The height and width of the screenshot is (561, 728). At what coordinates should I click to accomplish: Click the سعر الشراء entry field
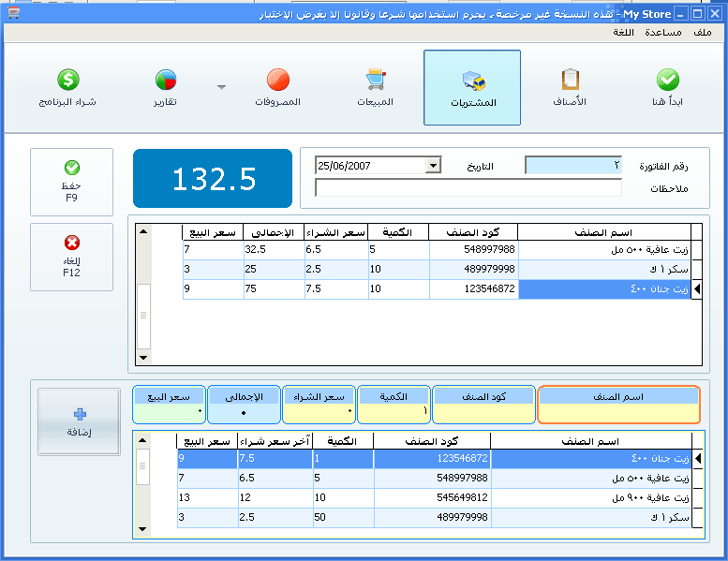[x=319, y=412]
